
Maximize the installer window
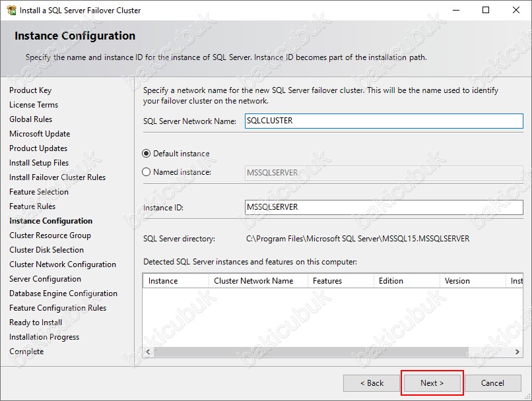click(486, 10)
